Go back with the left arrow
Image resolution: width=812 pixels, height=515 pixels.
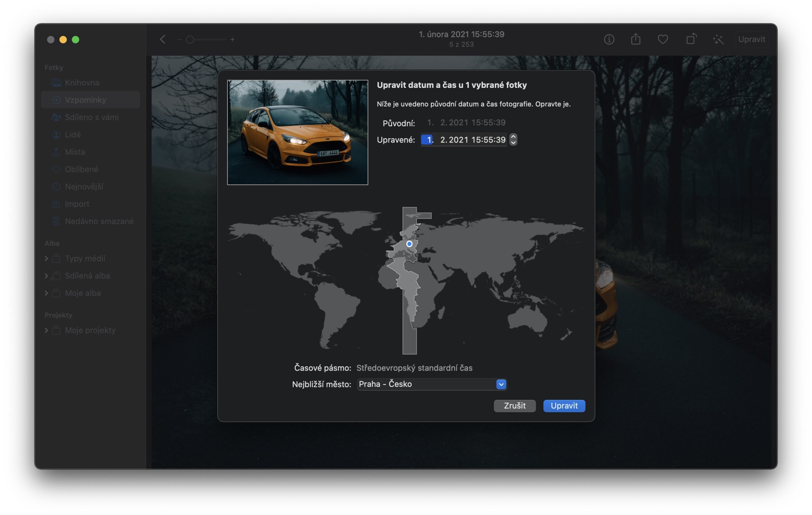[162, 39]
